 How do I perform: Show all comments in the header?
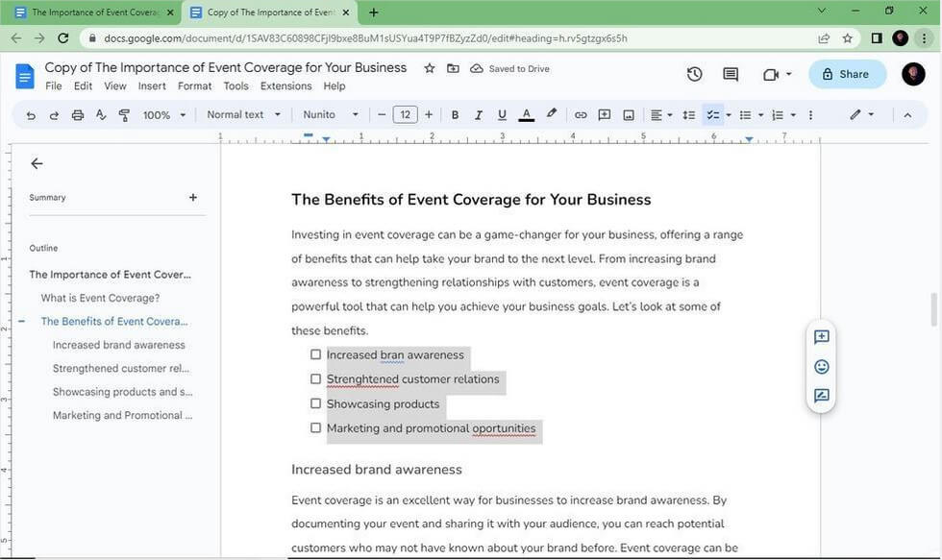pos(731,74)
